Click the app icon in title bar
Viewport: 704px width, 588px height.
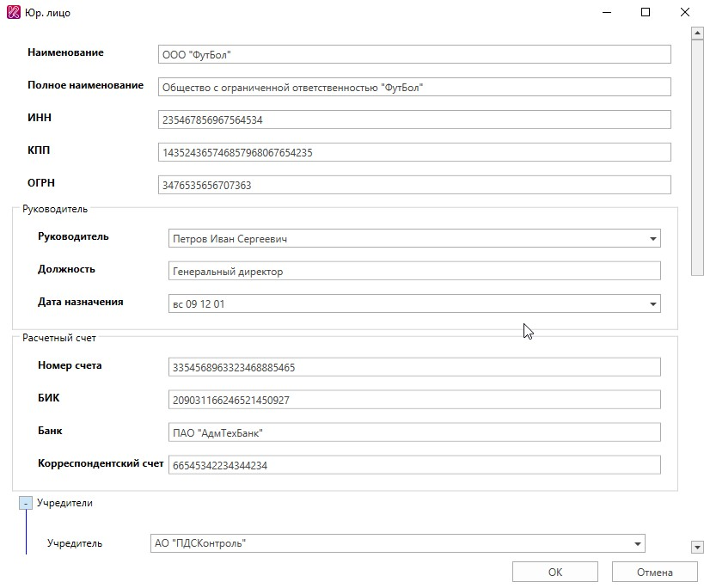tap(13, 14)
